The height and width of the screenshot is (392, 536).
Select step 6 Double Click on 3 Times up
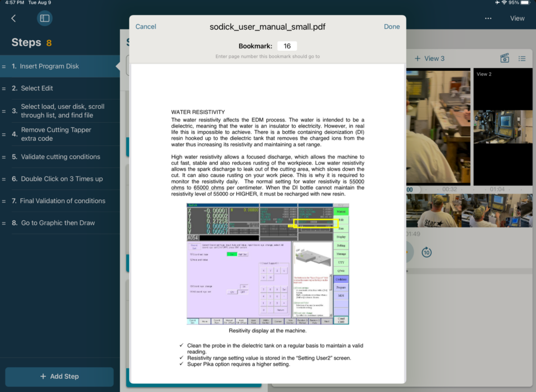[x=60, y=179]
